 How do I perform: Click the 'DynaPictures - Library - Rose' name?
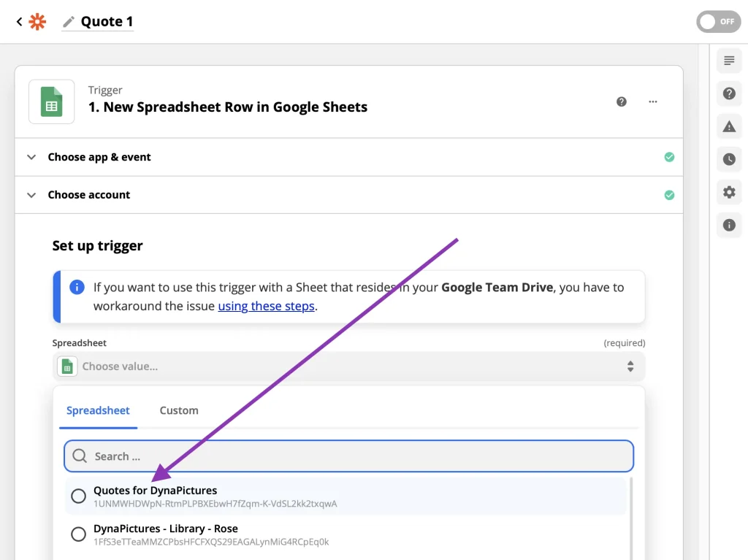166,529
